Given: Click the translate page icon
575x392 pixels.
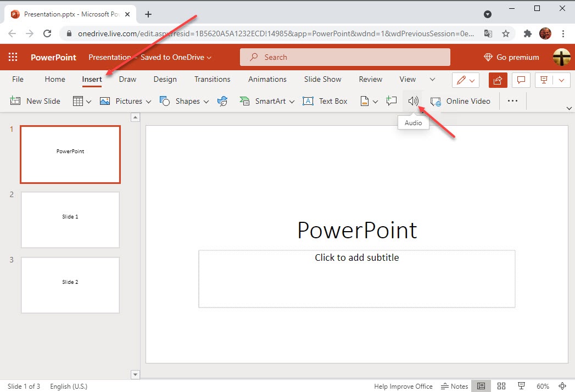Looking at the screenshot, I should point(488,33).
